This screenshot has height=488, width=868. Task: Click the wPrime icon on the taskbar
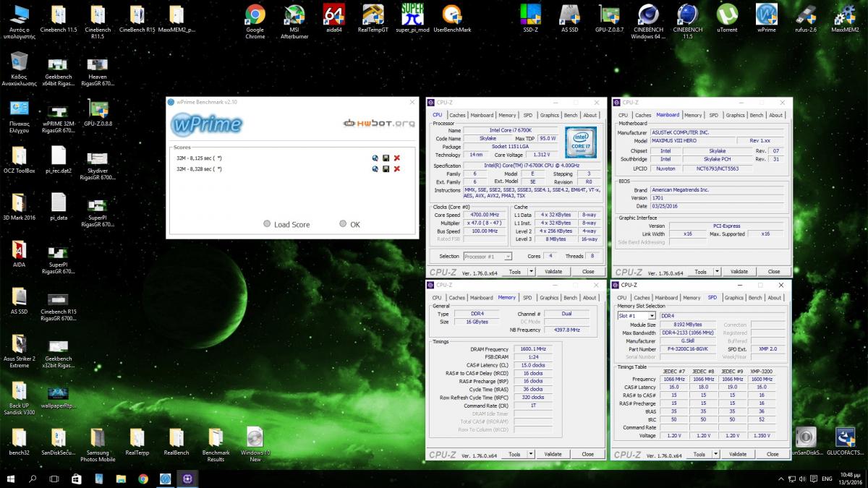click(165, 479)
